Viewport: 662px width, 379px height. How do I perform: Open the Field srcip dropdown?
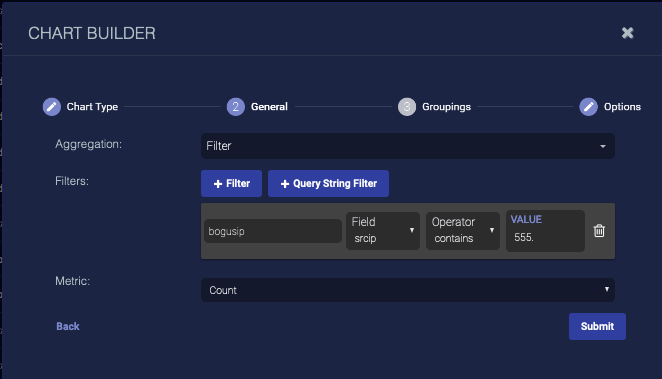pyautogui.click(x=383, y=230)
